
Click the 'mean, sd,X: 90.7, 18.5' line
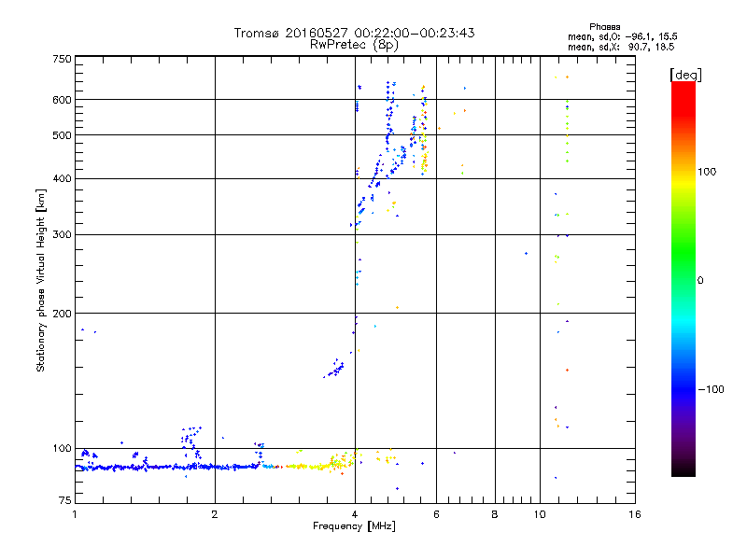pos(621,47)
